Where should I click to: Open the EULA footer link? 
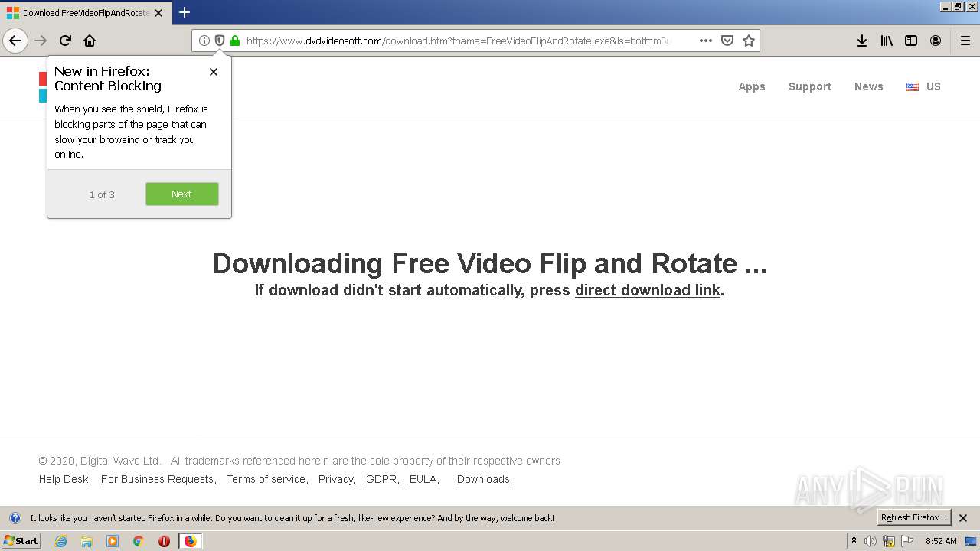(424, 479)
